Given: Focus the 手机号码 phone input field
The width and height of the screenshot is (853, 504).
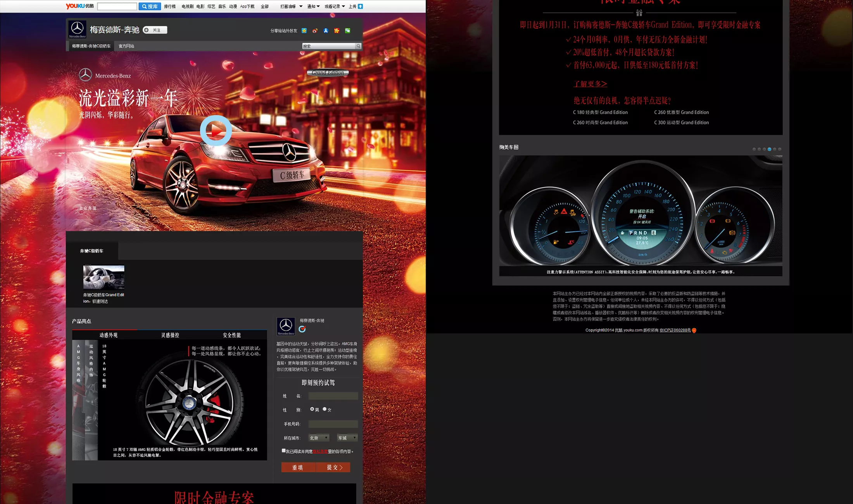Looking at the screenshot, I should click(333, 424).
